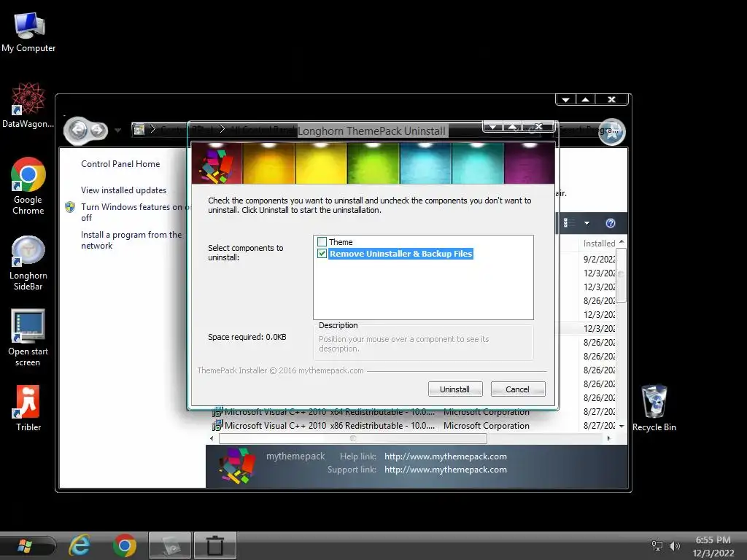Minimize the Longhorn ThemePack Uninstall dialog
This screenshot has width=747, height=560.
[493, 127]
